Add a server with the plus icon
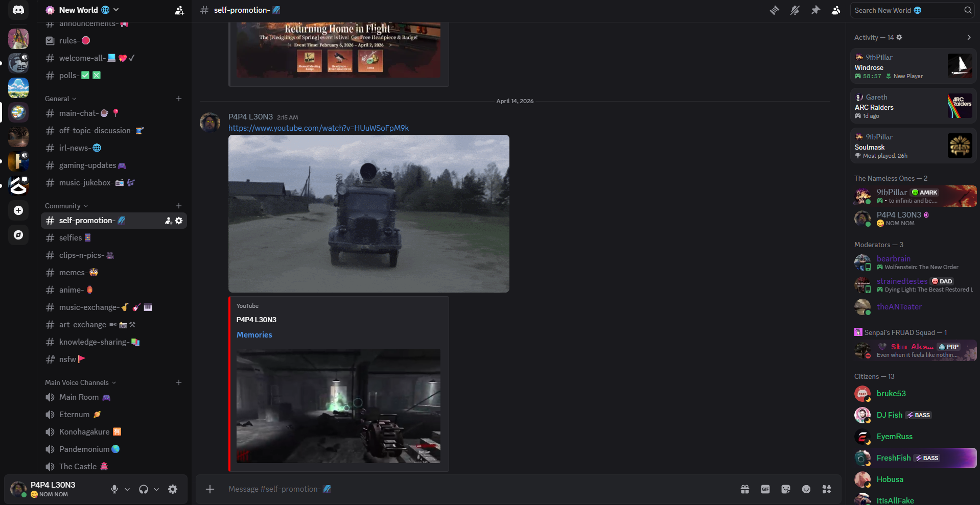 (18, 210)
